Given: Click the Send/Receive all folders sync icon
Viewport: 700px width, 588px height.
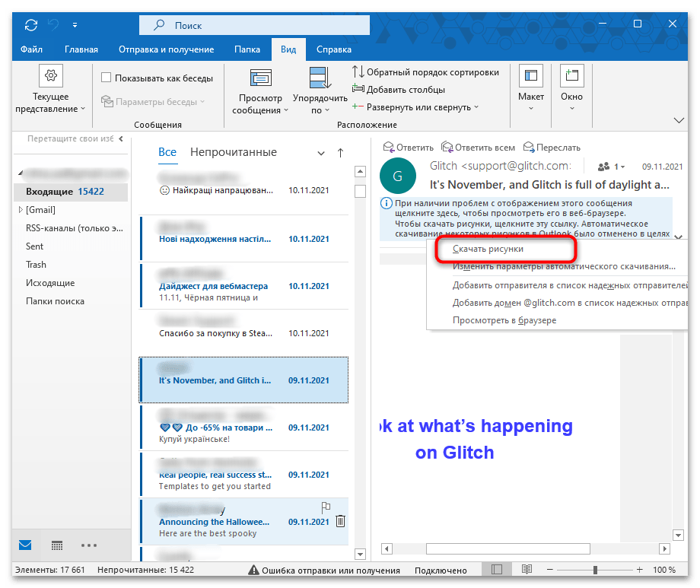Looking at the screenshot, I should [x=31, y=25].
